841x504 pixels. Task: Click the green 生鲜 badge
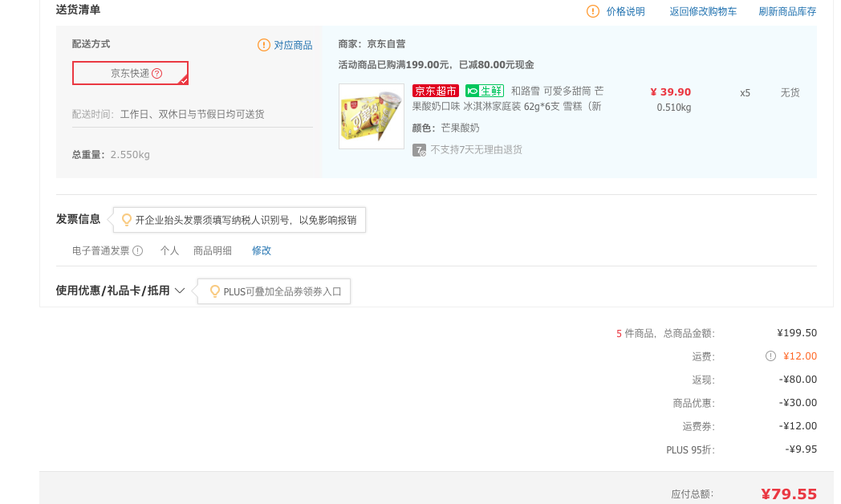(485, 91)
